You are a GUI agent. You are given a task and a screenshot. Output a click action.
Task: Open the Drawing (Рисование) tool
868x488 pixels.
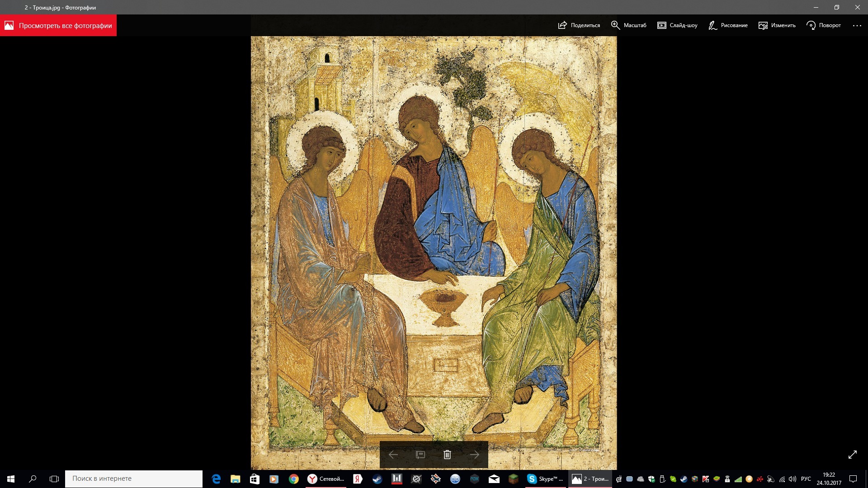(x=728, y=25)
